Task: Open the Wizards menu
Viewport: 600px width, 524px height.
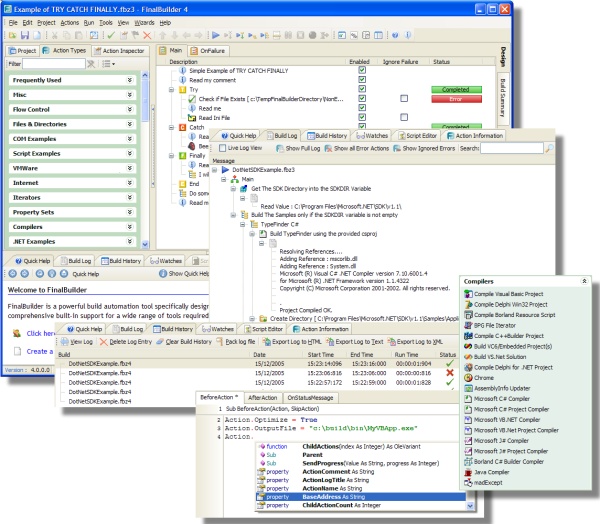Action: coord(144,23)
